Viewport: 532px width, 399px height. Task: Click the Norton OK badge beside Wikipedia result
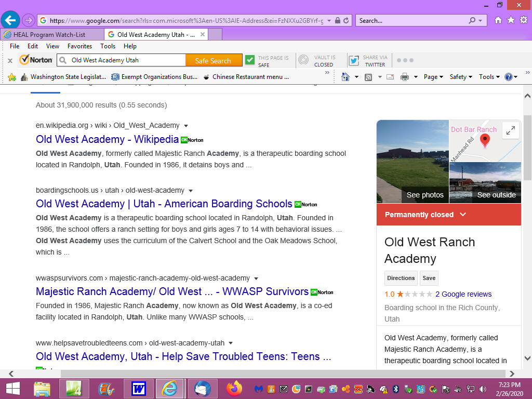[x=192, y=140]
